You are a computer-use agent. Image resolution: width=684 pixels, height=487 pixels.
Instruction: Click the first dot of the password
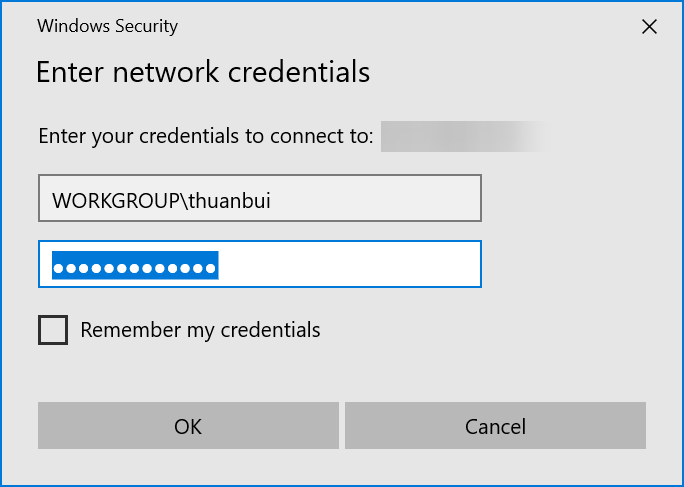pos(58,269)
